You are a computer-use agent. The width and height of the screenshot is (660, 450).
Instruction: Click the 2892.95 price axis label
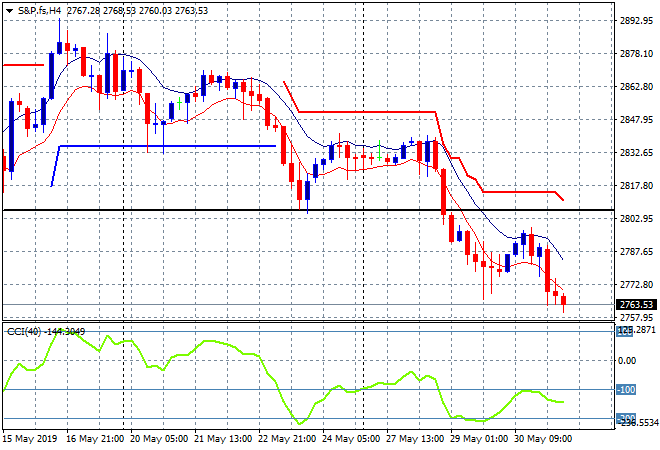point(636,21)
